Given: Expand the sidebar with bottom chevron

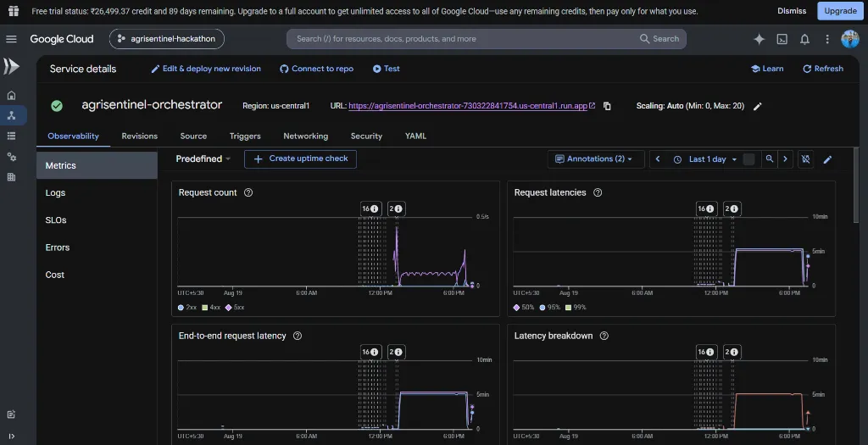Looking at the screenshot, I should (x=11, y=437).
